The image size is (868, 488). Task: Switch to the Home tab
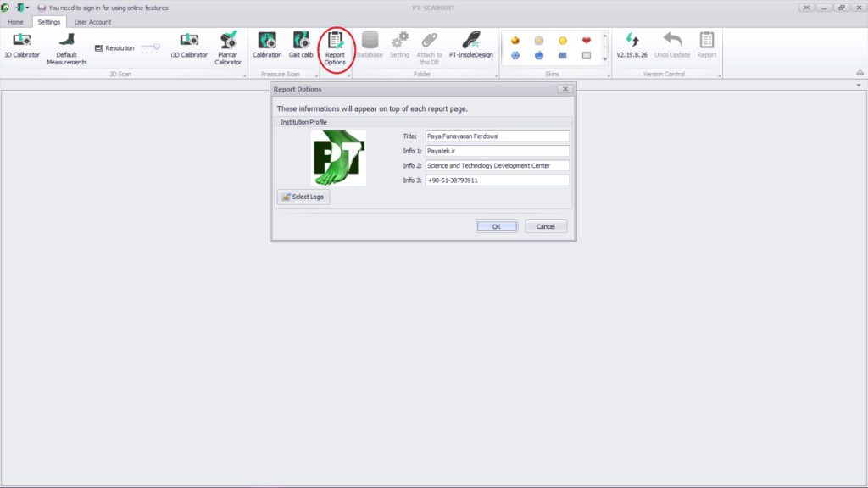pos(15,22)
